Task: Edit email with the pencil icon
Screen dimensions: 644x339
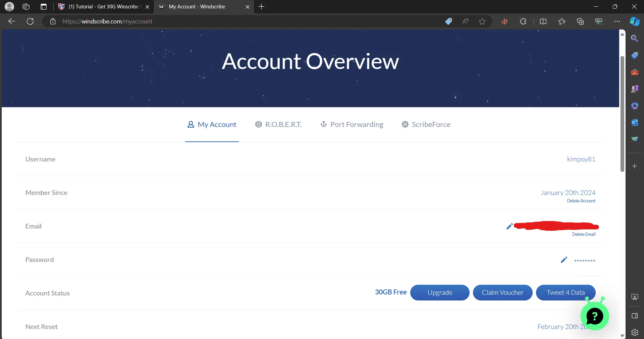Action: tap(509, 226)
